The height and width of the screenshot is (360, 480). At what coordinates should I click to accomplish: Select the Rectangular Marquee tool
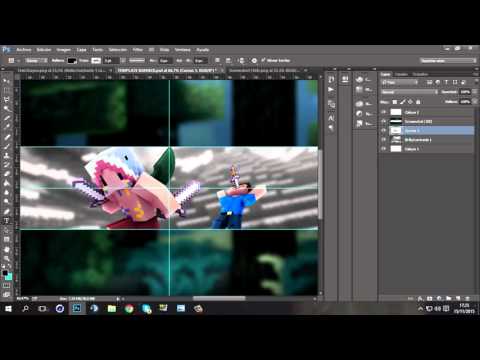(x=6, y=90)
